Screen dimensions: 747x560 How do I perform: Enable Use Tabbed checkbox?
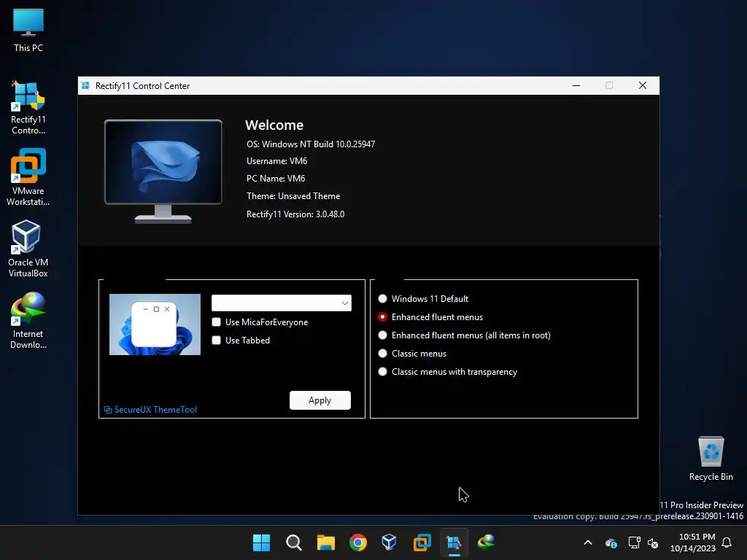216,341
